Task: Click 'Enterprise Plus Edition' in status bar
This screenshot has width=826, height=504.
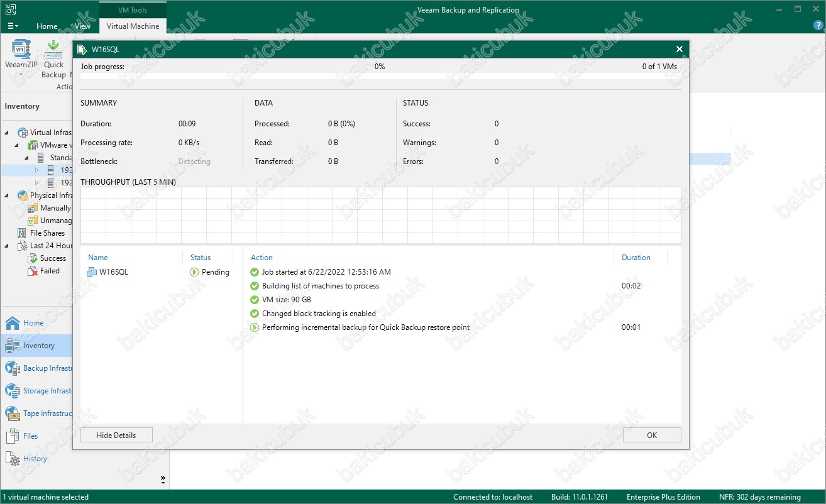Action: pos(663,497)
